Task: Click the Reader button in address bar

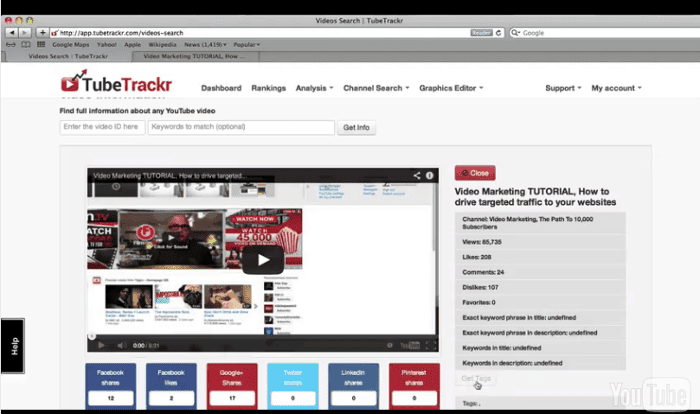Action: pos(481,33)
